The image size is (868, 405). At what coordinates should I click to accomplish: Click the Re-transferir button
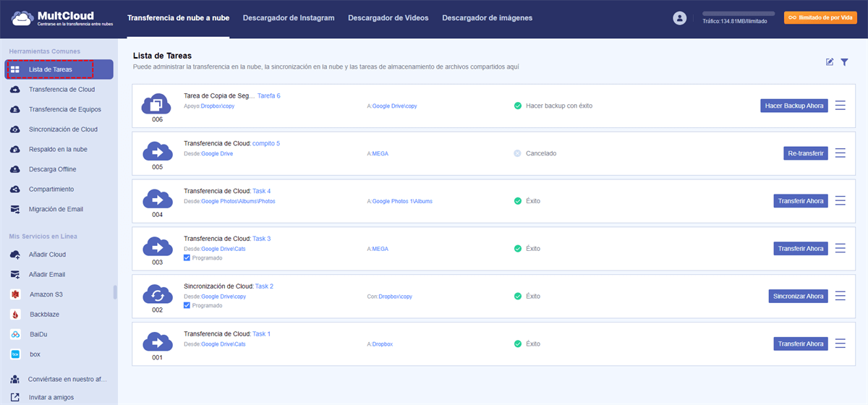(x=806, y=153)
